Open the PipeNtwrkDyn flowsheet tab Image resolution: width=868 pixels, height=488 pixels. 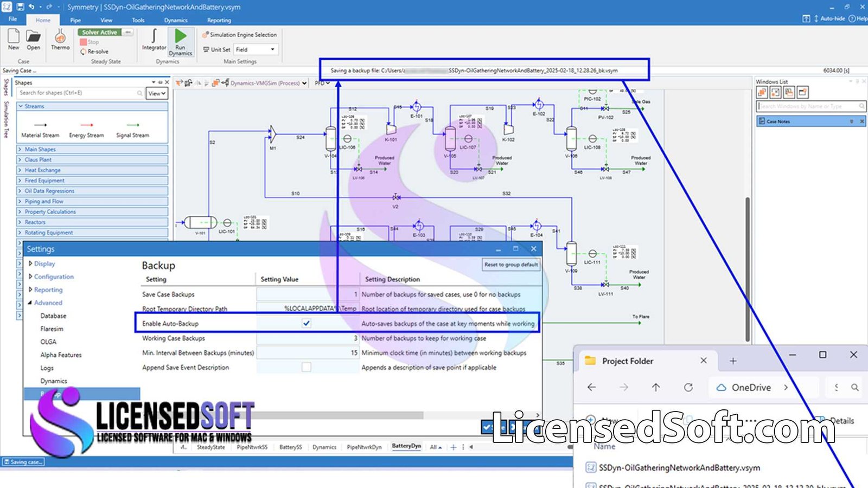click(364, 447)
